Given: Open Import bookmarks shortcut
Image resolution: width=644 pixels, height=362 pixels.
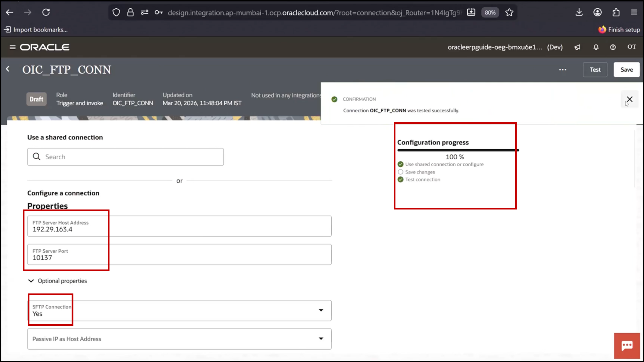Looking at the screenshot, I should (36, 29).
